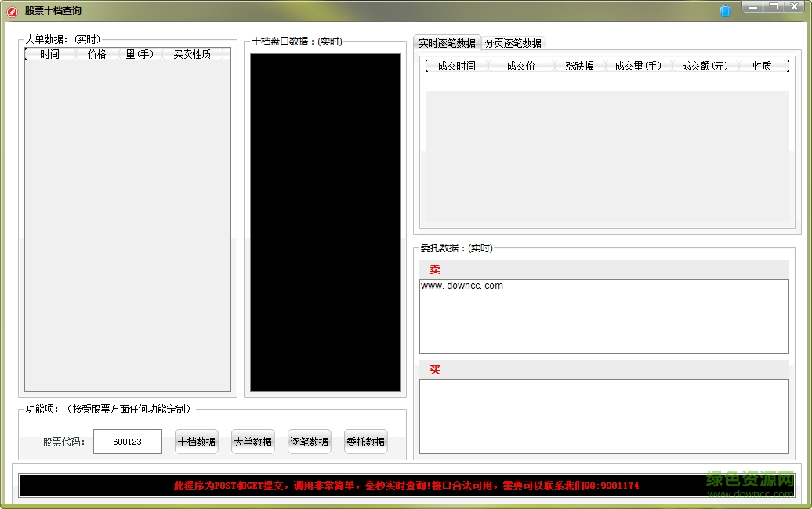Click the 大单数据 button
This screenshot has width=812, height=509.
(252, 441)
